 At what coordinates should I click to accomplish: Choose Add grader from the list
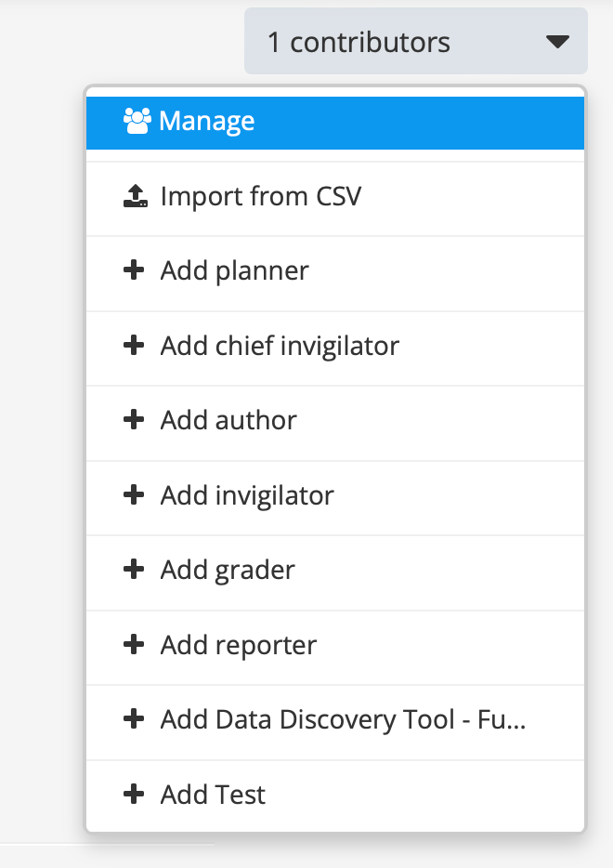pos(335,572)
